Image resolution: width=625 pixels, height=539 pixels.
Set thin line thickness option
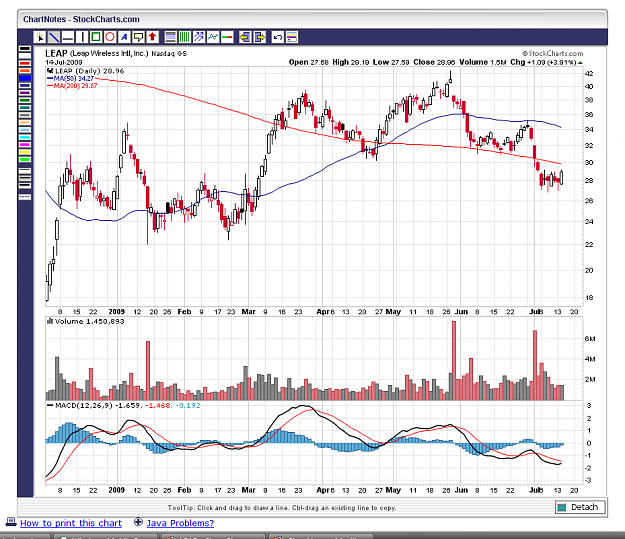(x=25, y=171)
